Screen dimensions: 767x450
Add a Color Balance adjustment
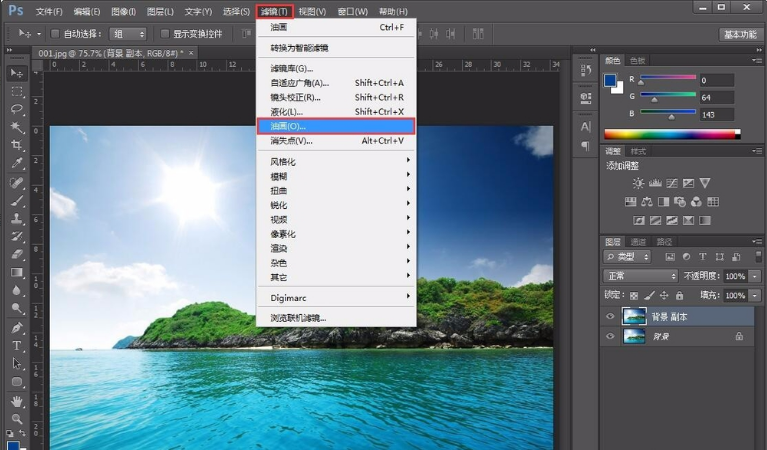[647, 202]
